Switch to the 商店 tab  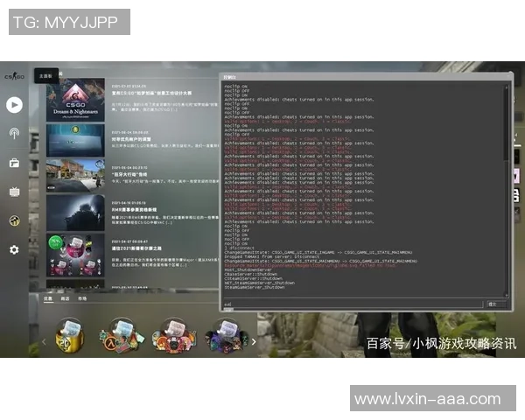coord(65,298)
